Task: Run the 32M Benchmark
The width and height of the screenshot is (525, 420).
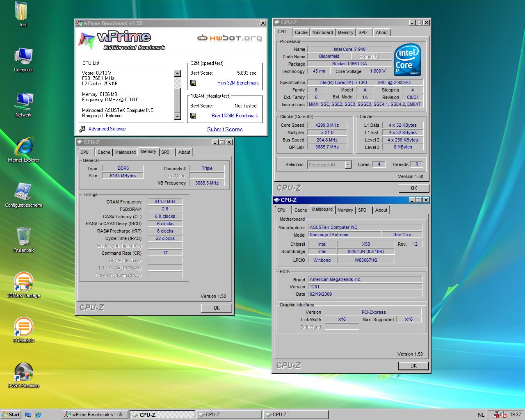Action: (238, 83)
